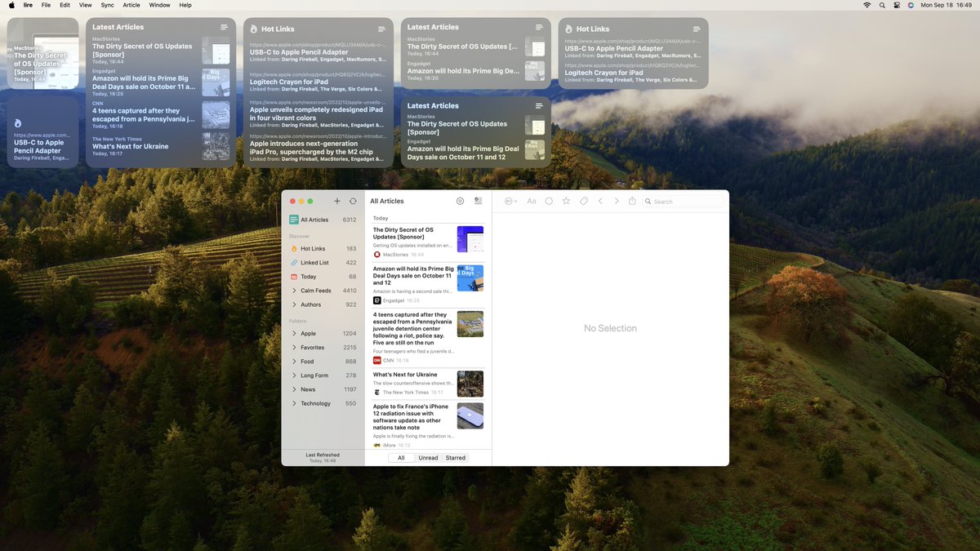This screenshot has height=551, width=980.
Task: Open the lire application menu
Action: (x=28, y=5)
